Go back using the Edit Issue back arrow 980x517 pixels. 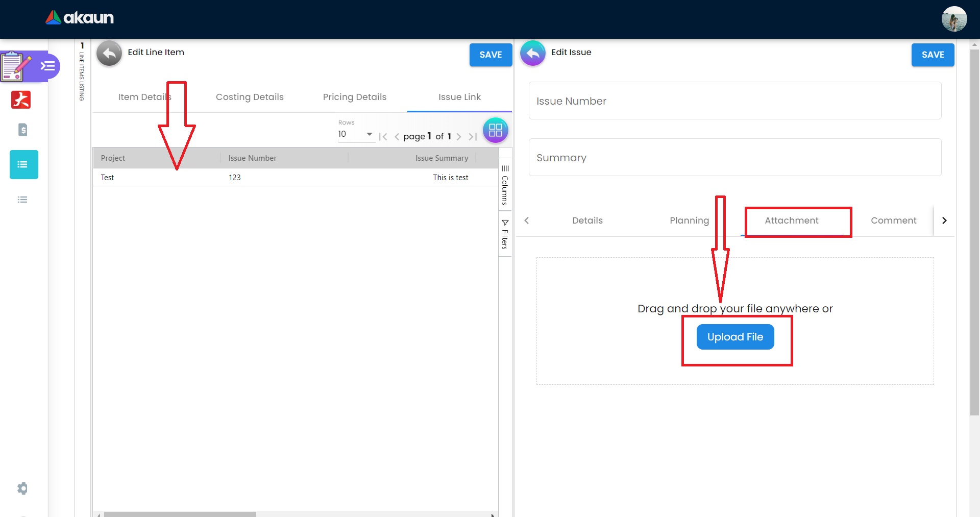(533, 54)
